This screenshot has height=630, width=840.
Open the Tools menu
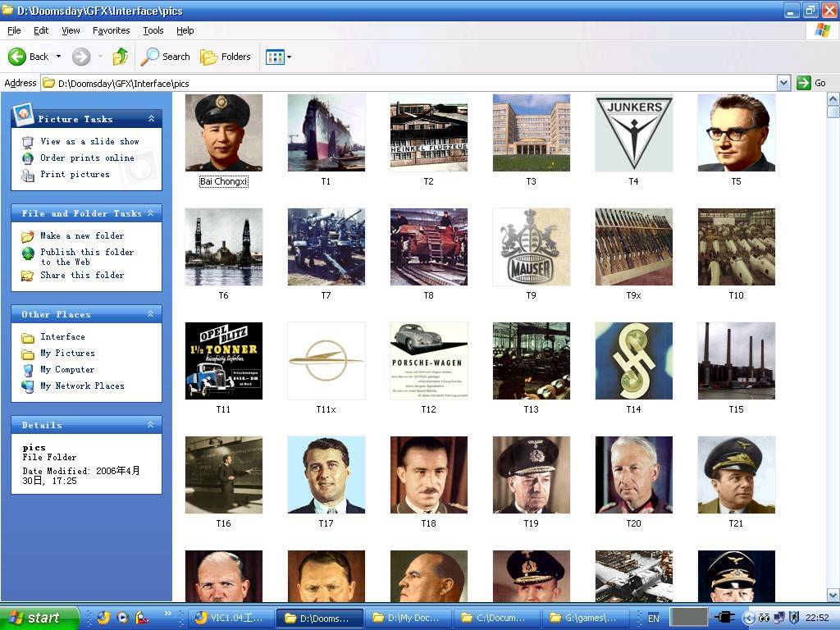(x=153, y=30)
